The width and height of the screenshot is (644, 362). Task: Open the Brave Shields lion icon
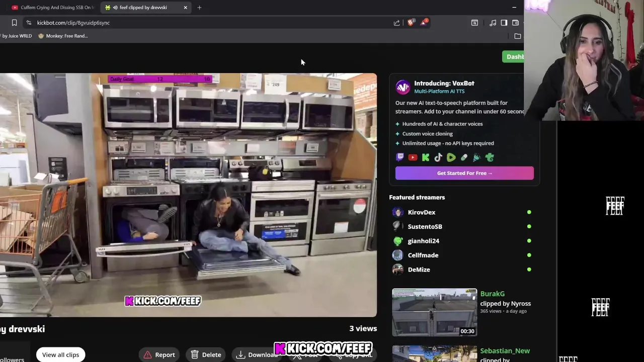pos(411,23)
